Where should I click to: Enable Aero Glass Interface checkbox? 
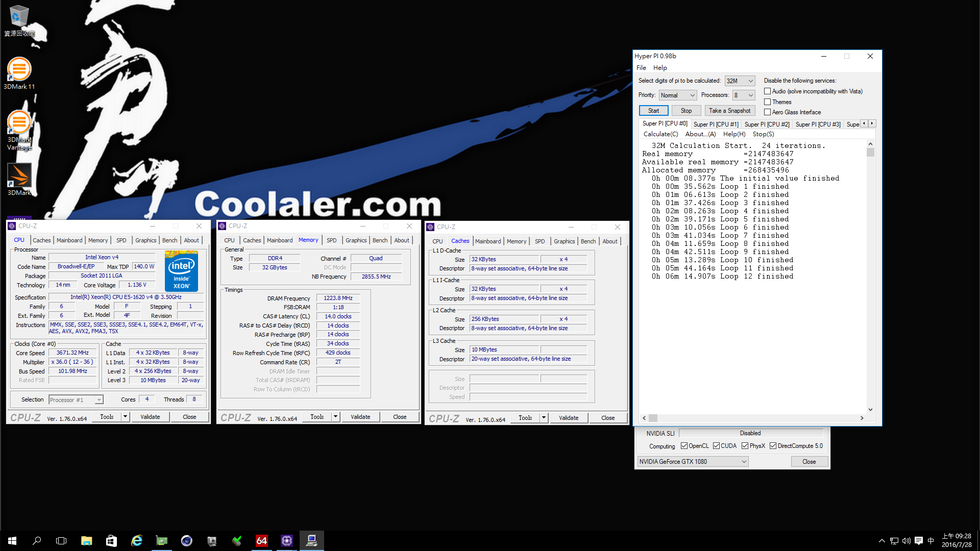click(767, 112)
